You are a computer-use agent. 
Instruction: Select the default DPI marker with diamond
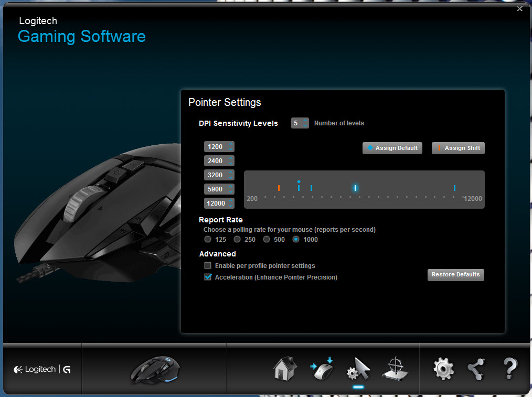299,186
